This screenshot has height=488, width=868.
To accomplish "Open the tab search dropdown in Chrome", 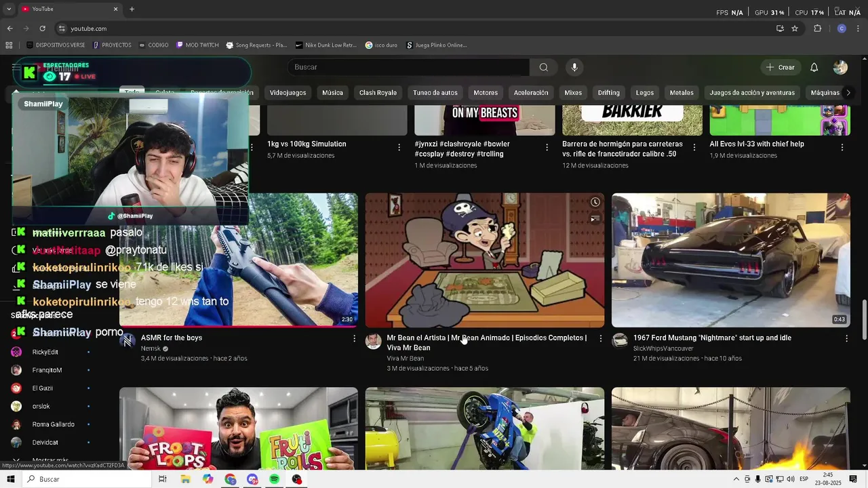I will (x=9, y=9).
